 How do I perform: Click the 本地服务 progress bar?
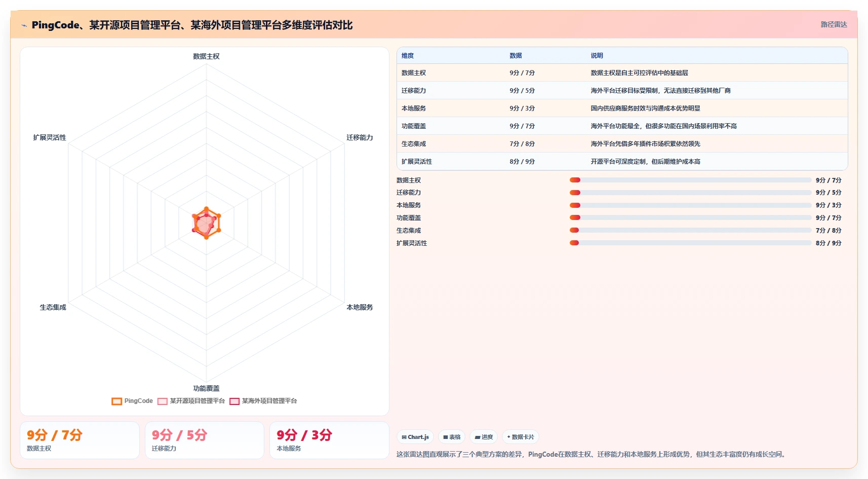tap(690, 205)
